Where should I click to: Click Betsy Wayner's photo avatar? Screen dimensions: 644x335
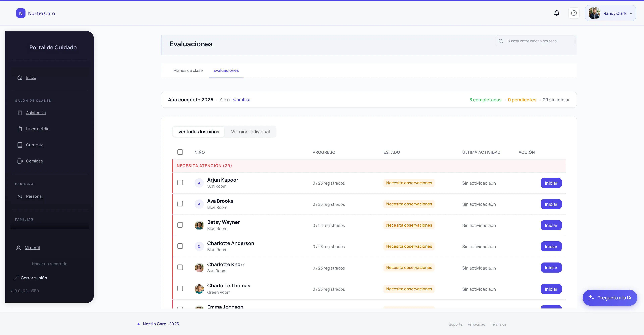click(x=199, y=225)
